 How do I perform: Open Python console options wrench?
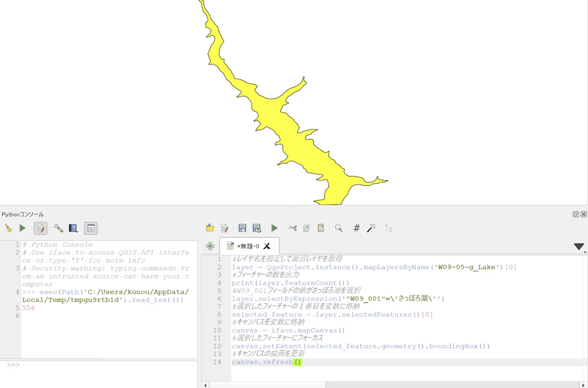click(x=58, y=228)
